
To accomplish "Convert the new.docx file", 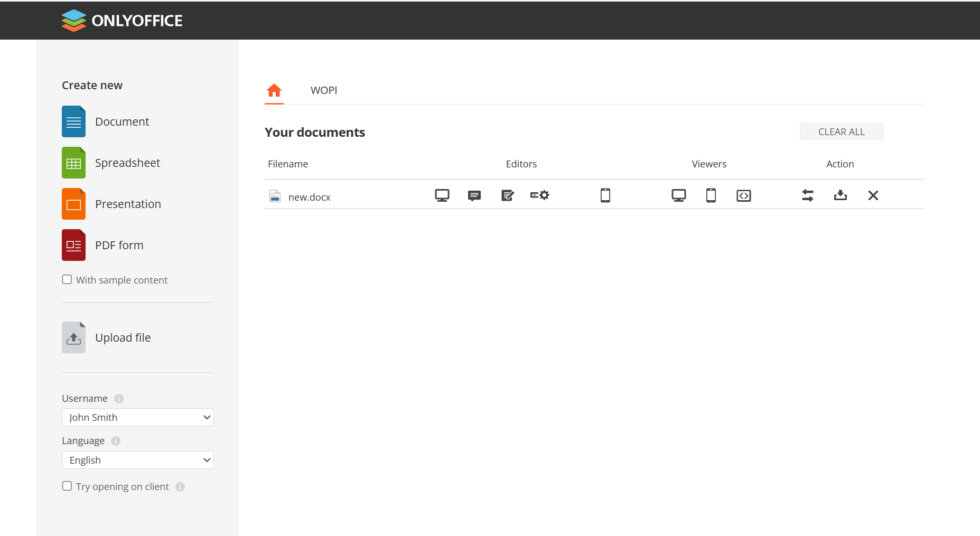I will [808, 195].
